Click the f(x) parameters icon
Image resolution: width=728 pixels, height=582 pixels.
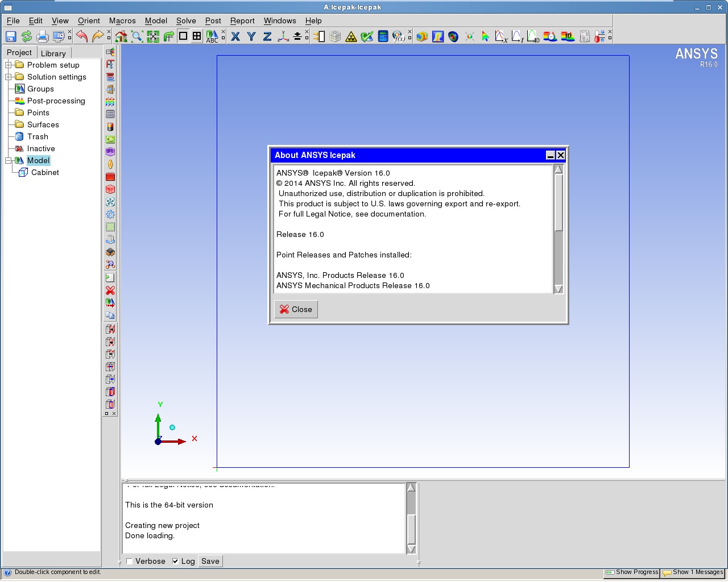[x=399, y=36]
